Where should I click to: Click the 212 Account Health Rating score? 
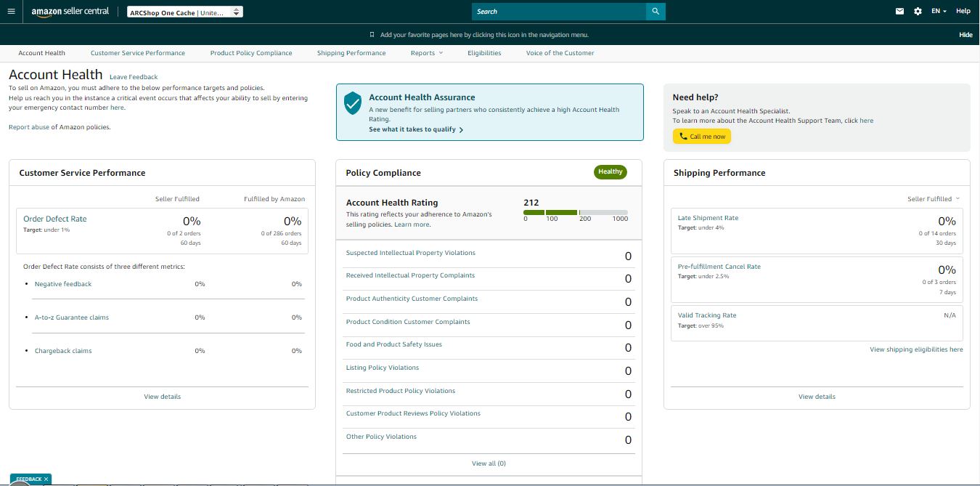point(531,203)
